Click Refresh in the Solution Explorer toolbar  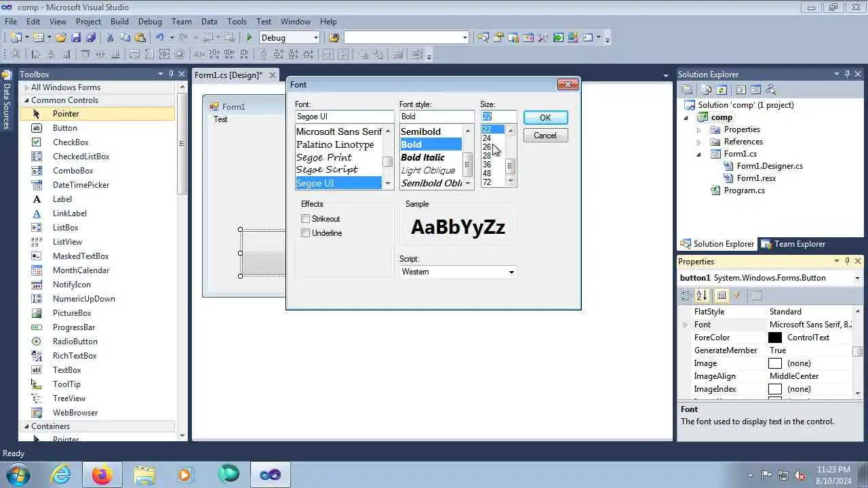[722, 89]
